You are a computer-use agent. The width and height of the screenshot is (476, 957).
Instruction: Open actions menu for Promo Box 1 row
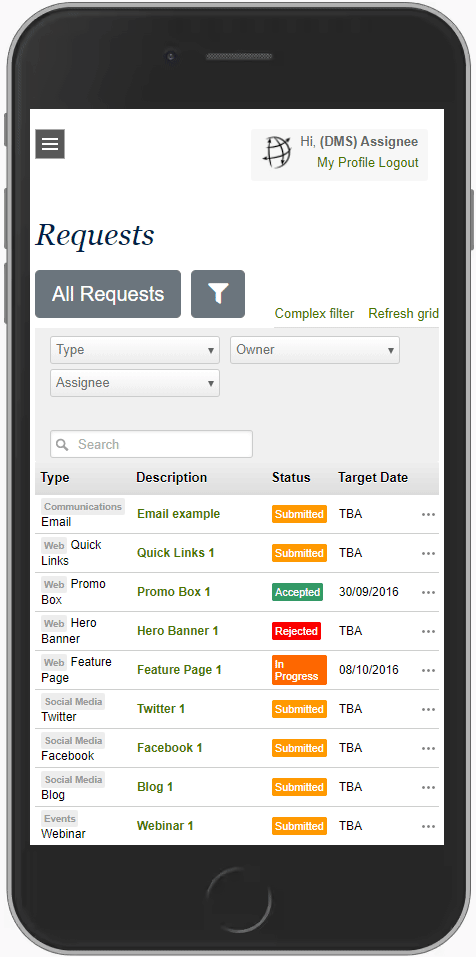pyautogui.click(x=428, y=593)
